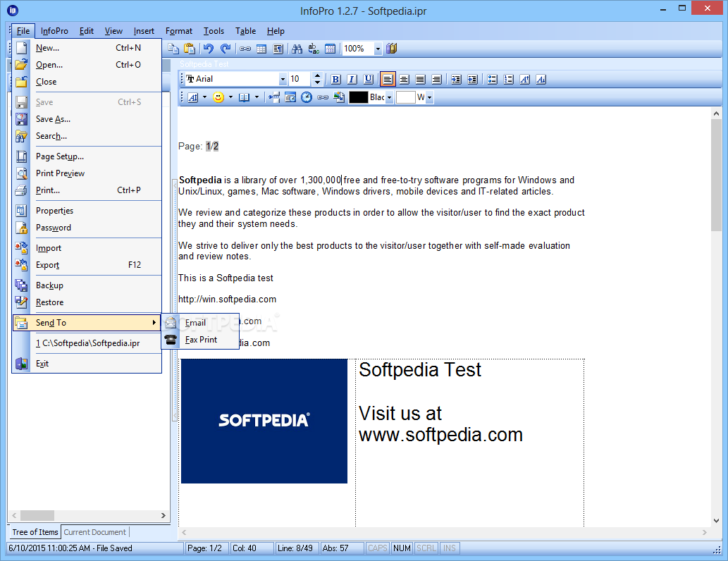
Task: Decrease font size with the A-down icon
Action: (x=541, y=80)
